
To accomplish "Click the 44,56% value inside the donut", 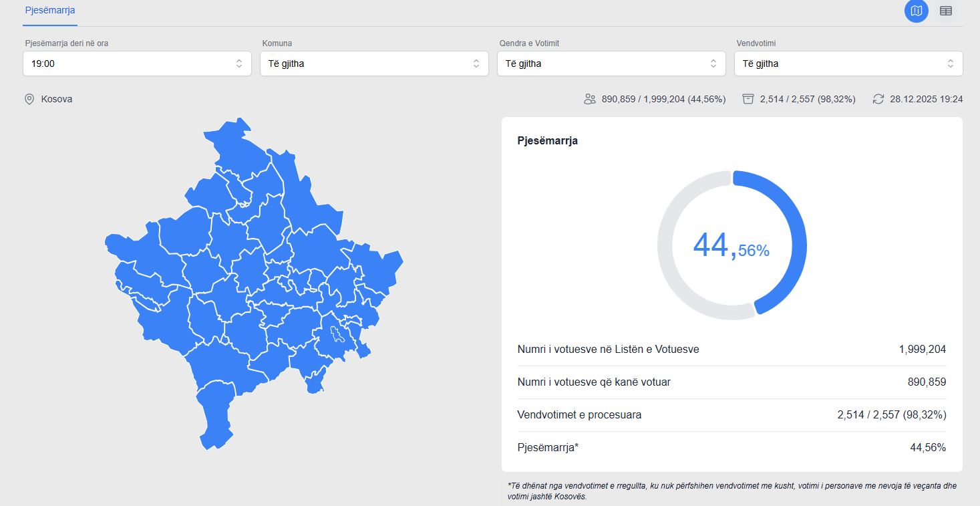I will coord(731,246).
